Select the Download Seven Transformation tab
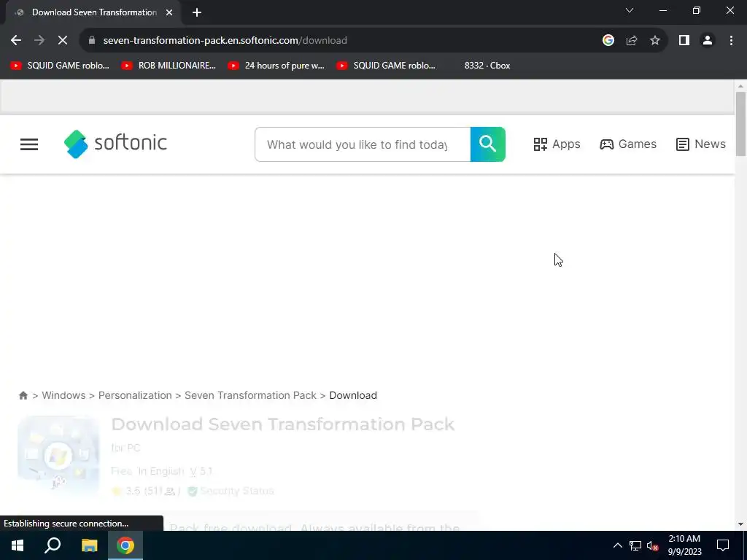This screenshot has height=560, width=747. [93, 12]
